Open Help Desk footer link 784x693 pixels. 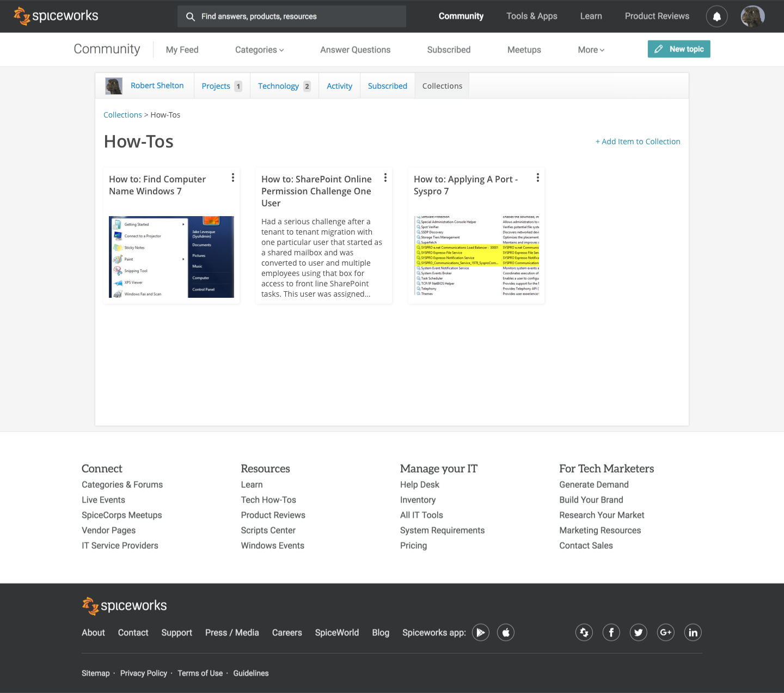pyautogui.click(x=420, y=485)
